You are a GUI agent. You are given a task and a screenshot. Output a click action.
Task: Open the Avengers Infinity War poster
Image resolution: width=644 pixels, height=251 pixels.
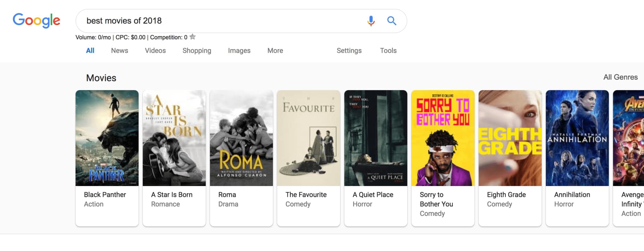click(629, 138)
